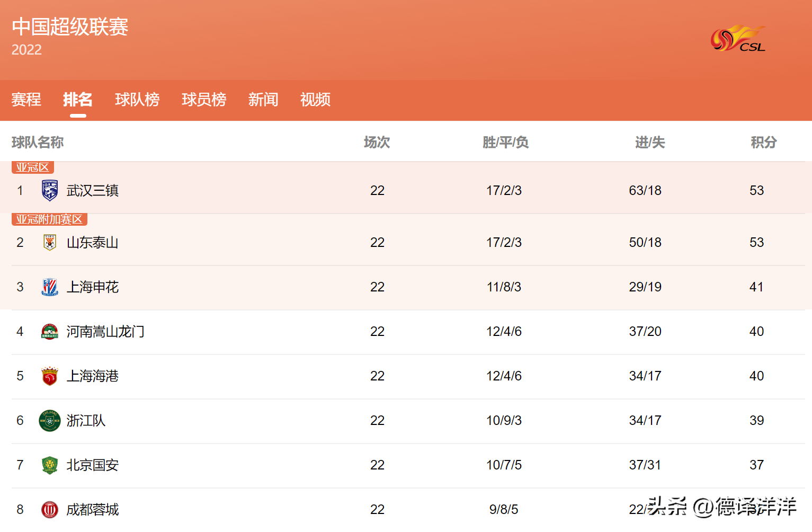Click 河南嵩山龙门's 37/20 goals cell

pos(645,331)
